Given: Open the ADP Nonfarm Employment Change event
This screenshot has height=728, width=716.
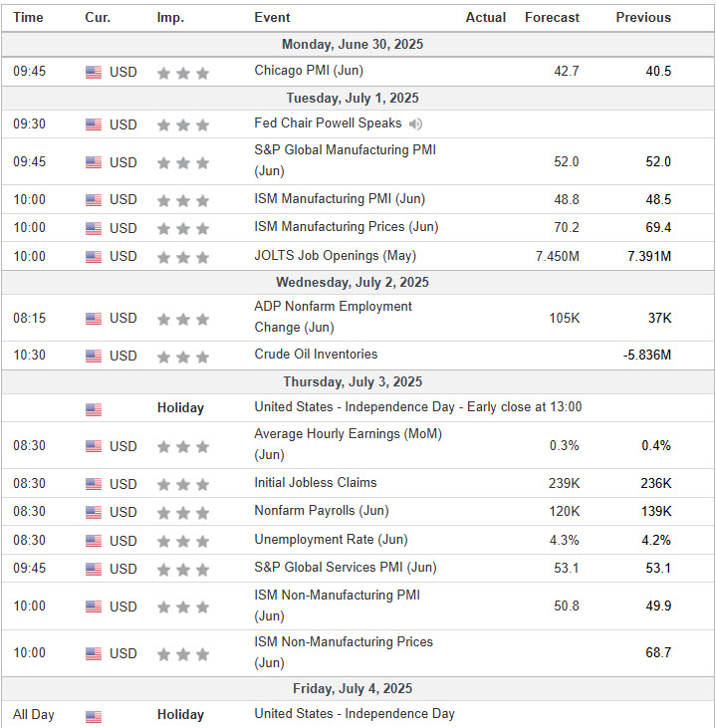Looking at the screenshot, I should pos(333,317).
